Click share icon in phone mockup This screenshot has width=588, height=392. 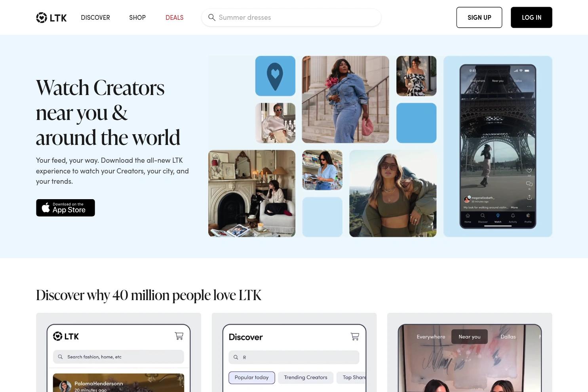click(x=529, y=197)
